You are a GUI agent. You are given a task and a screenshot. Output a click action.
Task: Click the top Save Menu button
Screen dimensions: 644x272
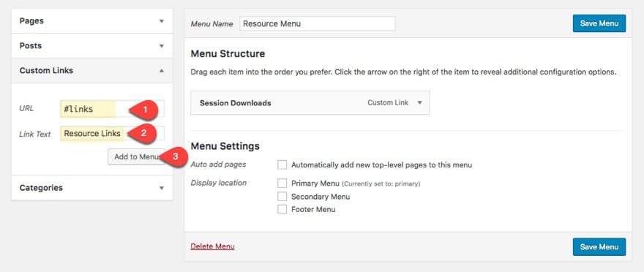599,23
